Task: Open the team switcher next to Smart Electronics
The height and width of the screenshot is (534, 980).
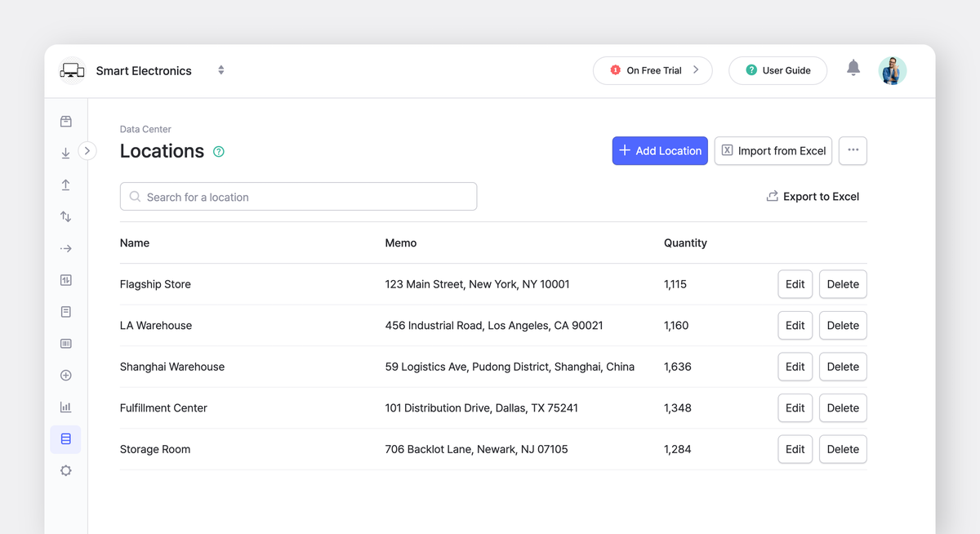Action: click(x=220, y=70)
